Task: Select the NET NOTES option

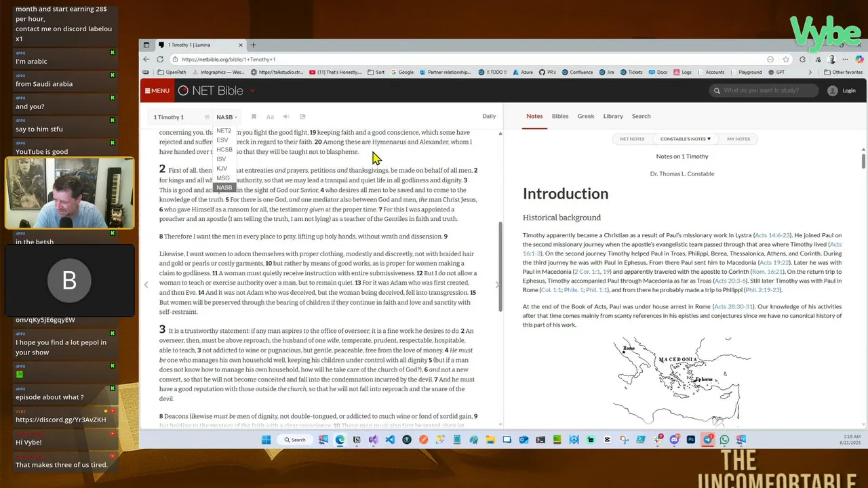Action: pyautogui.click(x=632, y=139)
